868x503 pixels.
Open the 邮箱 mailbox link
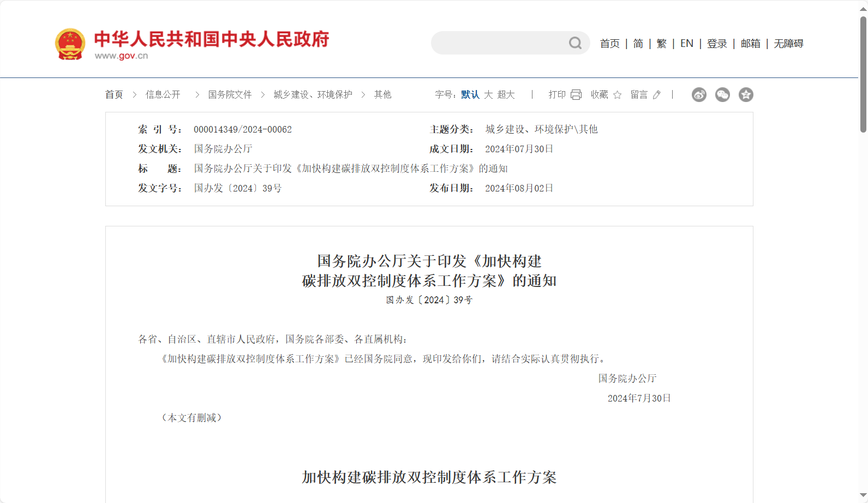coord(751,44)
